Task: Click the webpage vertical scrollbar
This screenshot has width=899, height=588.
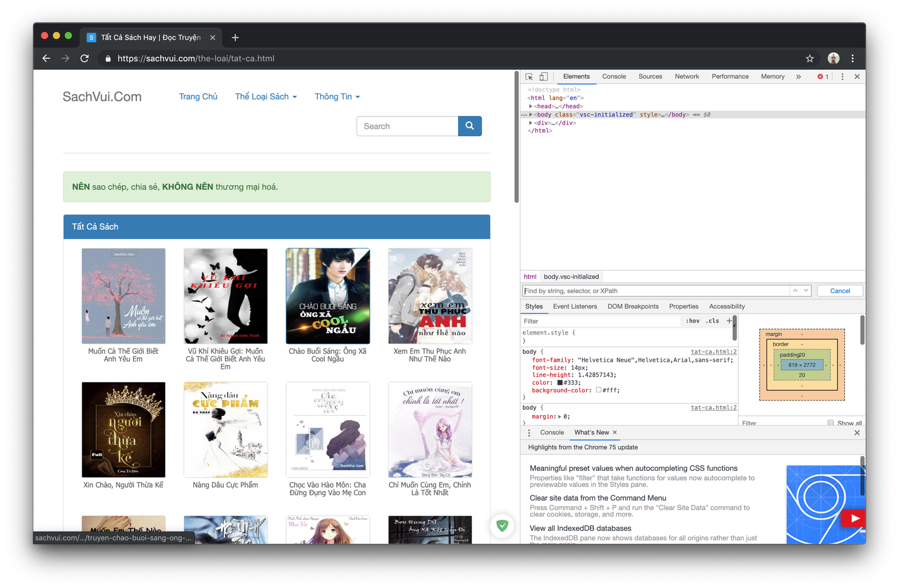Action: (x=517, y=137)
